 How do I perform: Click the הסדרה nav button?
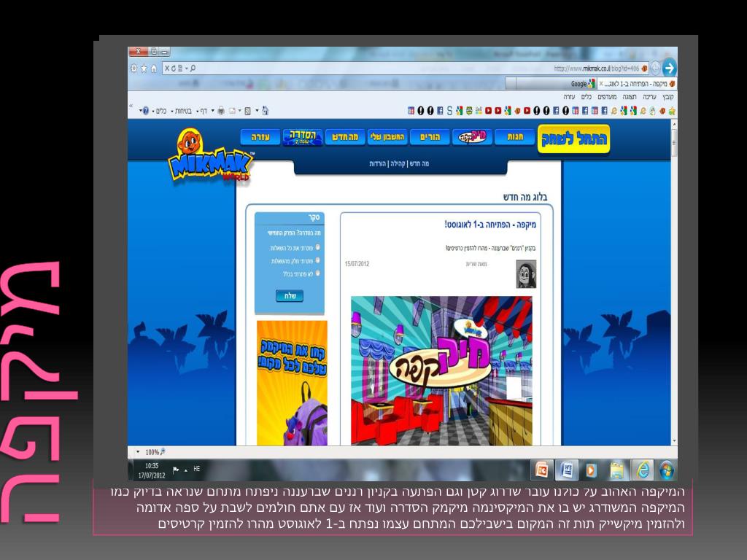point(303,137)
